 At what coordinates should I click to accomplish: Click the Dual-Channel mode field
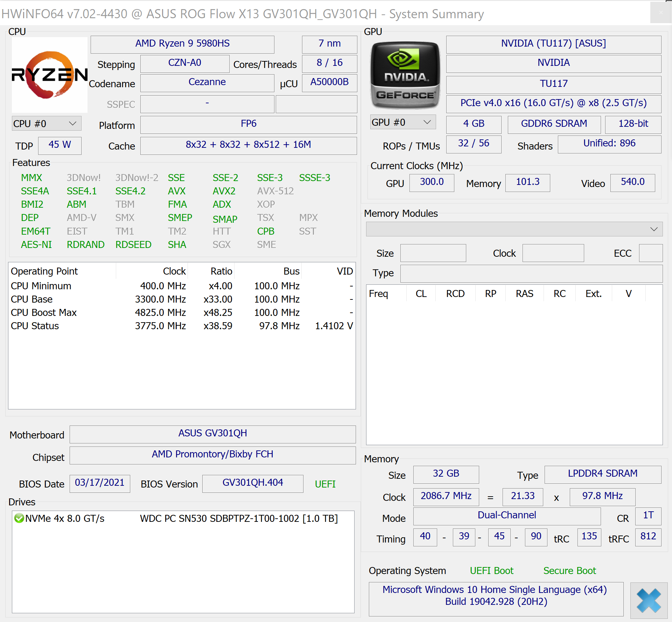507,516
